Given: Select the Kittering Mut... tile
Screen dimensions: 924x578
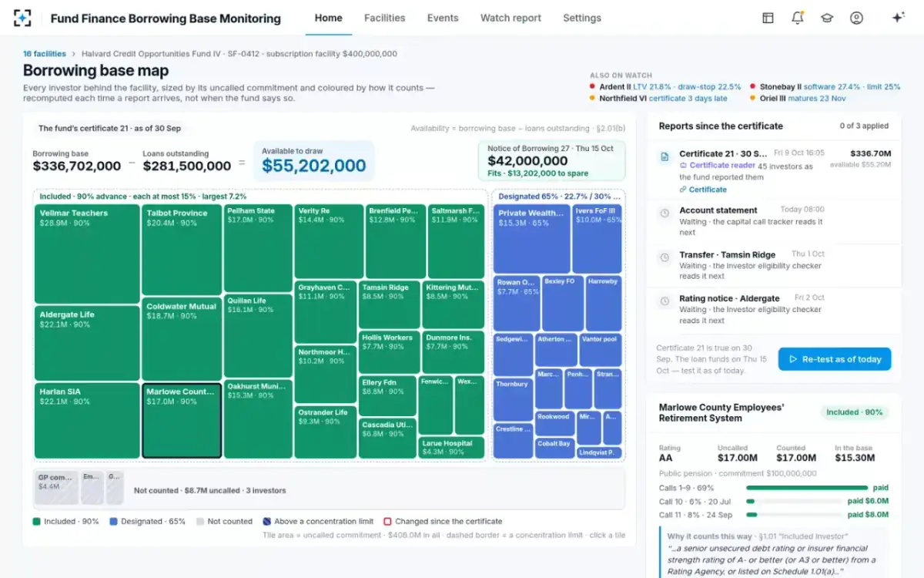Looking at the screenshot, I should pos(454,304).
